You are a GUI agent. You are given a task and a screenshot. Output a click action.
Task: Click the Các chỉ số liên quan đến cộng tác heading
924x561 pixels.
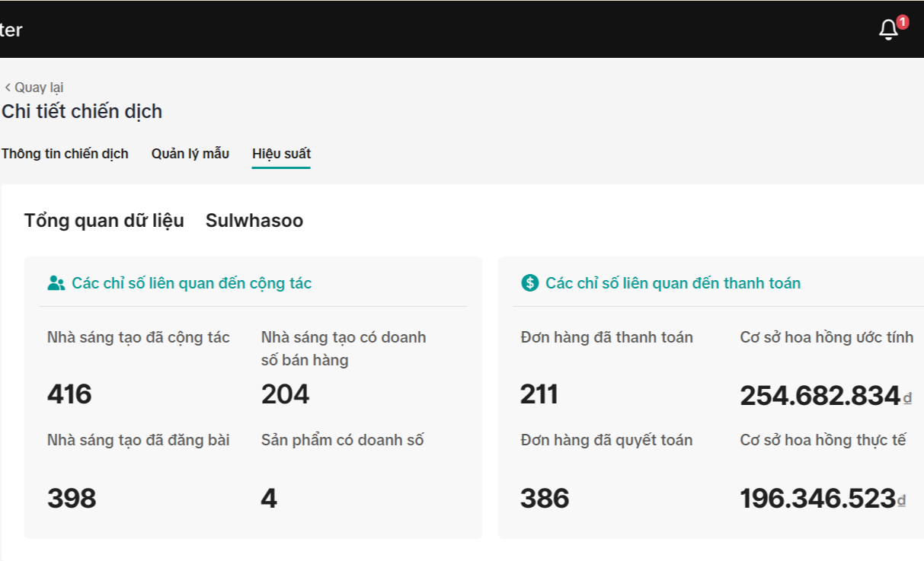[x=191, y=283]
